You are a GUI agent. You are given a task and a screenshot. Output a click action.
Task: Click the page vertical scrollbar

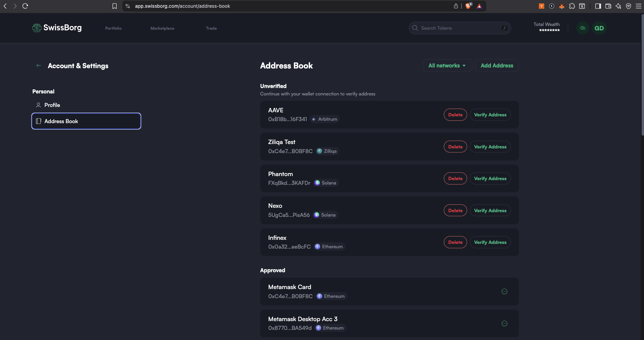click(642, 75)
